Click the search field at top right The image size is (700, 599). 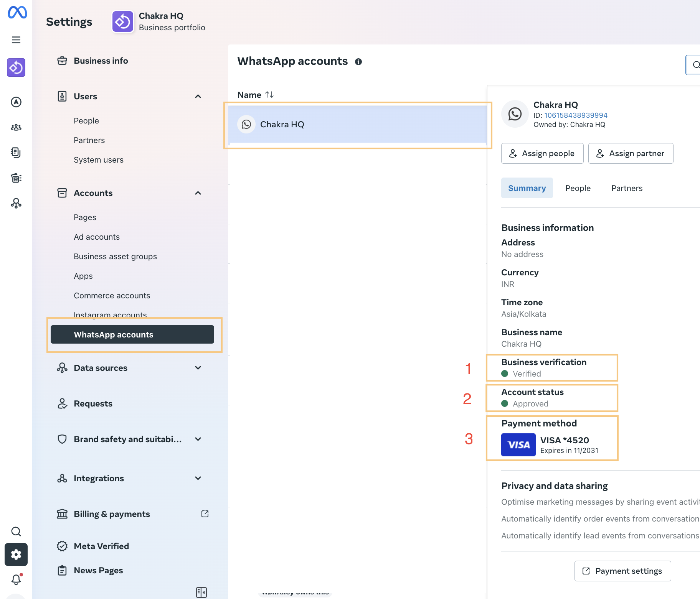(x=693, y=65)
